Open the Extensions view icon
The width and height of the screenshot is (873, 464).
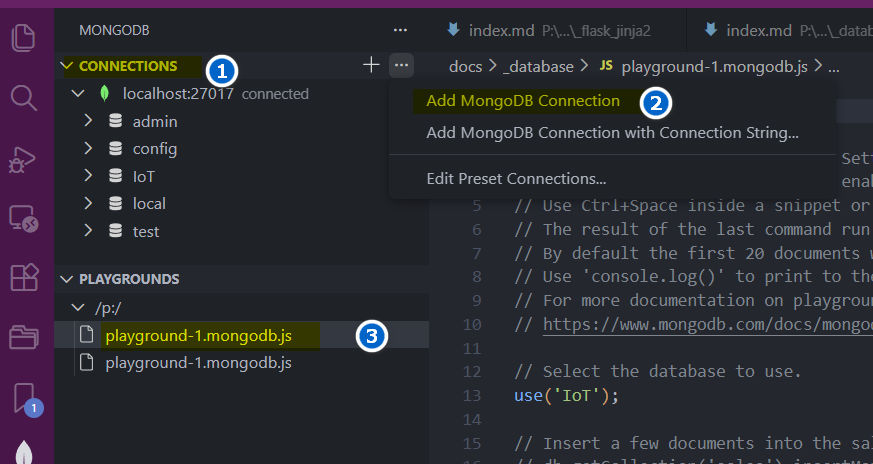point(22,277)
